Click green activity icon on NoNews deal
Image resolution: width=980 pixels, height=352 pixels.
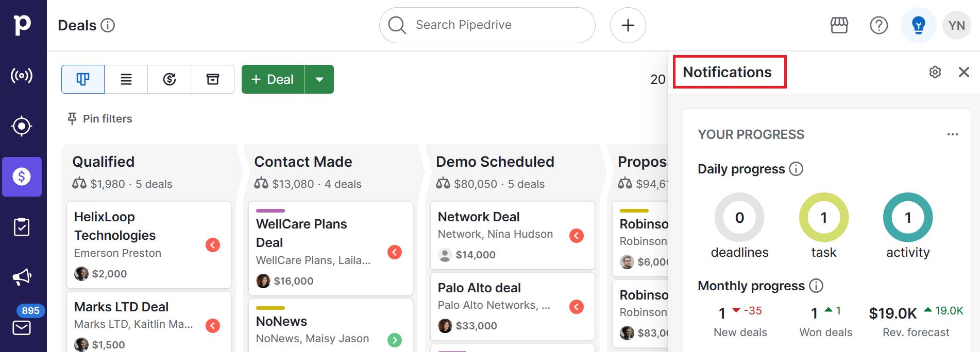pyautogui.click(x=395, y=340)
